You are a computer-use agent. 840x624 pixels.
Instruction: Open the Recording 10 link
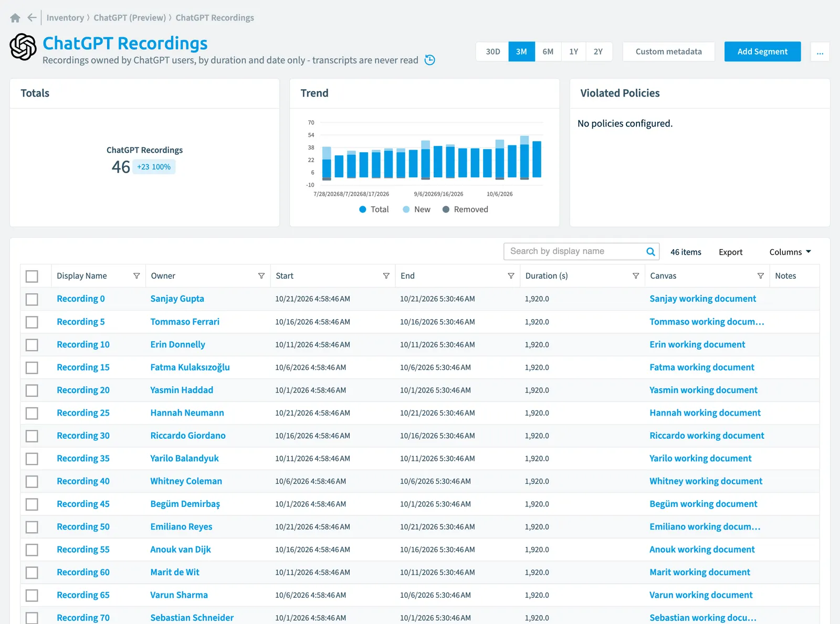pos(83,344)
